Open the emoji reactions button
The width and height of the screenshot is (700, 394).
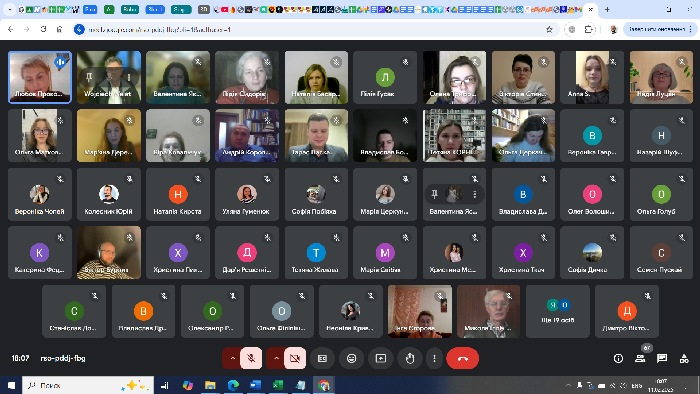[x=351, y=358]
